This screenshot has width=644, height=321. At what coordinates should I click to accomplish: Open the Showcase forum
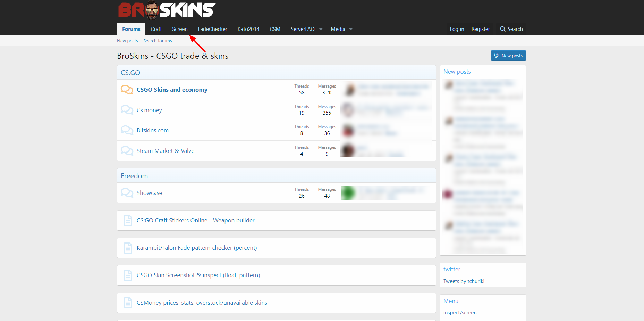149,193
